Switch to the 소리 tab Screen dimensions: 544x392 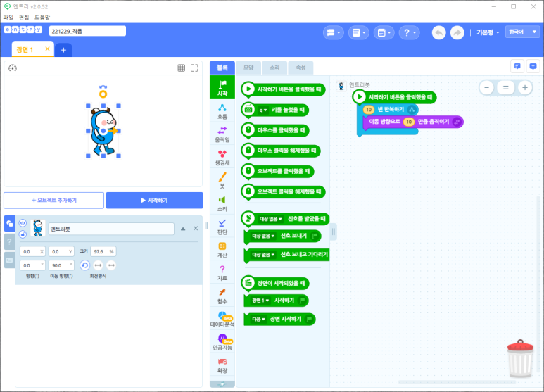click(x=274, y=68)
